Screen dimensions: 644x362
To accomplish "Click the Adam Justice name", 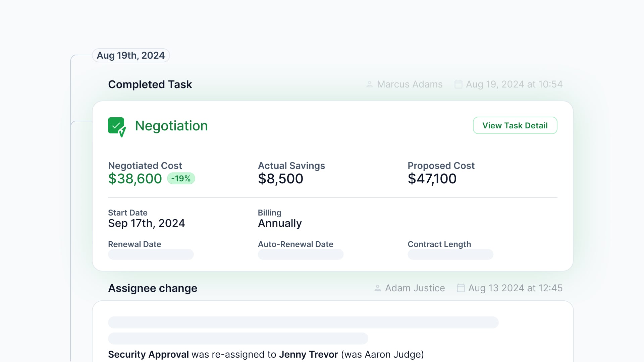I will tap(415, 288).
